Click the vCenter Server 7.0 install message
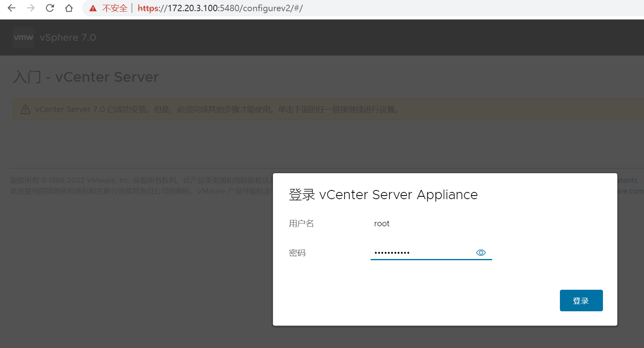This screenshot has width=644, height=348. tap(218, 109)
